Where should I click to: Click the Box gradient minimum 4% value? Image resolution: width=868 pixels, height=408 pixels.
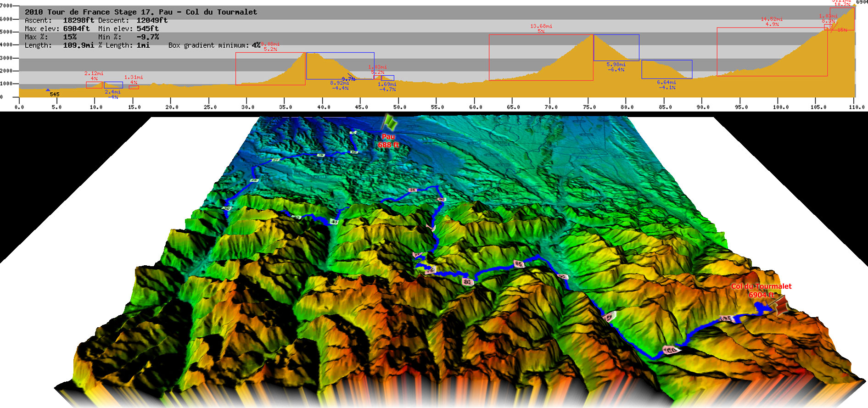pyautogui.click(x=256, y=45)
